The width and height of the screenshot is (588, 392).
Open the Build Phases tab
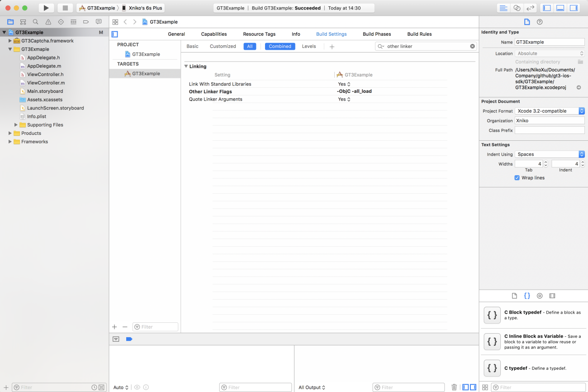tap(377, 34)
